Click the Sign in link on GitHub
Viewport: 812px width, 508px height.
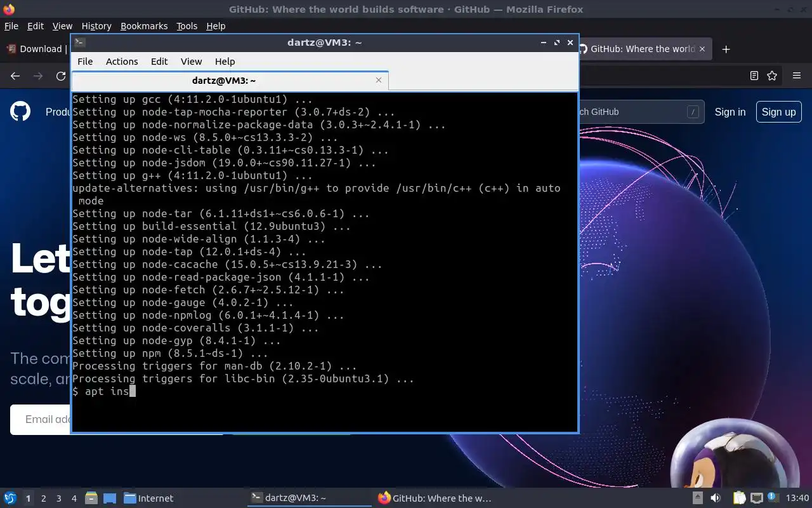730,112
